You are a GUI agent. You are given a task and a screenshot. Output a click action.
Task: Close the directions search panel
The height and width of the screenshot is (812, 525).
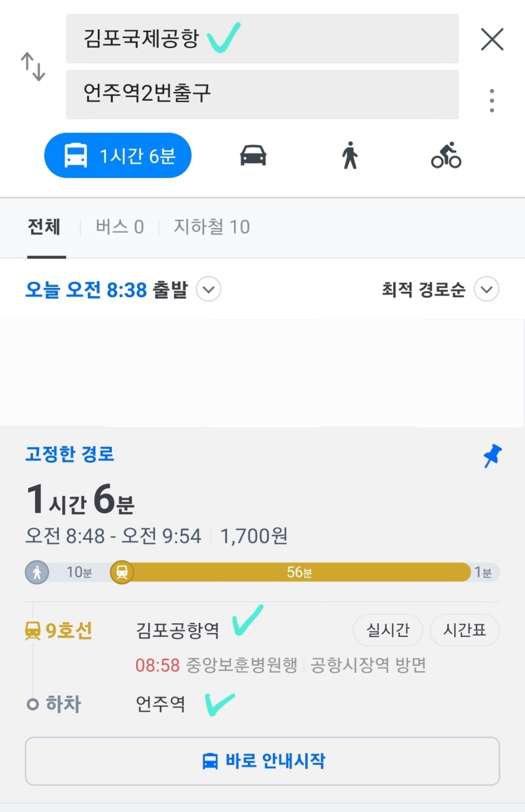click(x=492, y=39)
